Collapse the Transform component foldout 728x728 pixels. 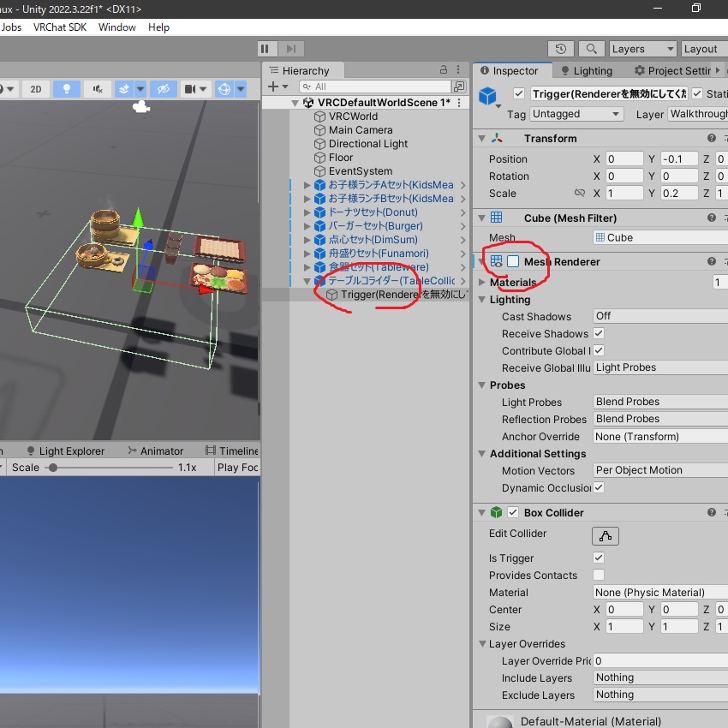point(481,139)
